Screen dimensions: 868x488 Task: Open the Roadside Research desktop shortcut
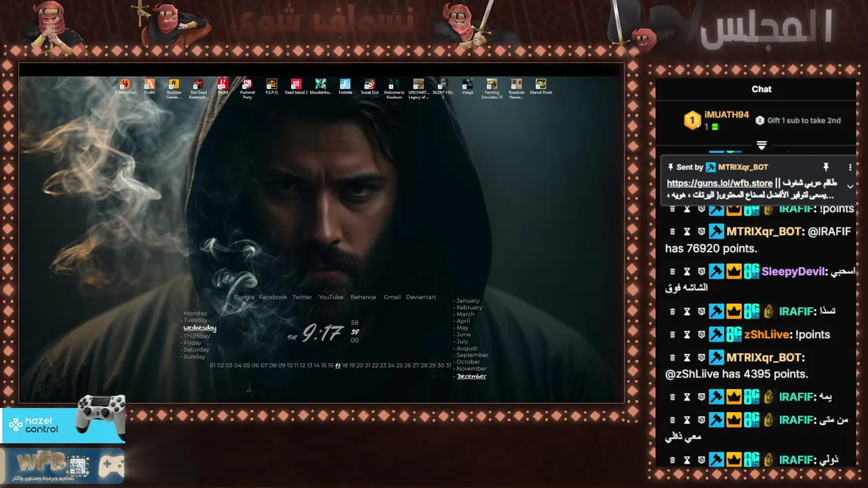[x=516, y=89]
